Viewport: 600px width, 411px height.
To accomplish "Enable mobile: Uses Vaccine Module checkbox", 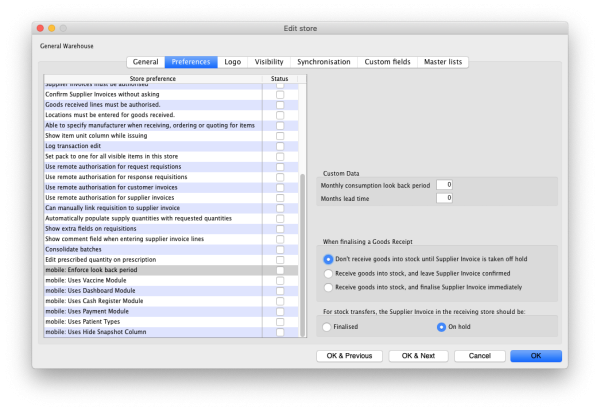I will [x=280, y=280].
